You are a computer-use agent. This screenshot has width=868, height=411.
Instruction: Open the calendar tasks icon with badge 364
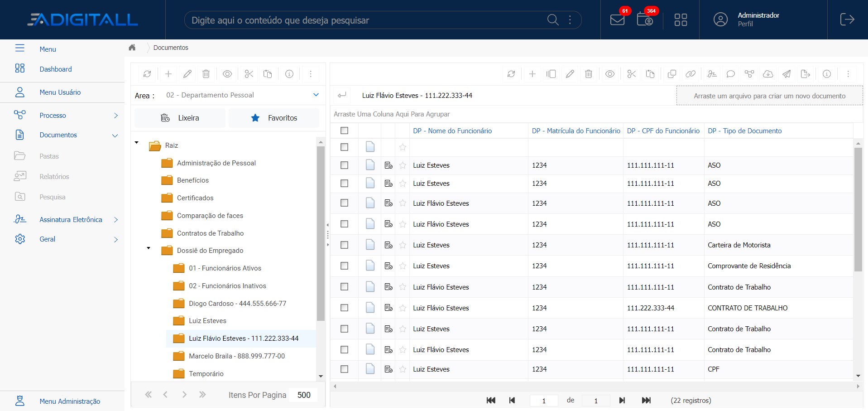pos(645,19)
